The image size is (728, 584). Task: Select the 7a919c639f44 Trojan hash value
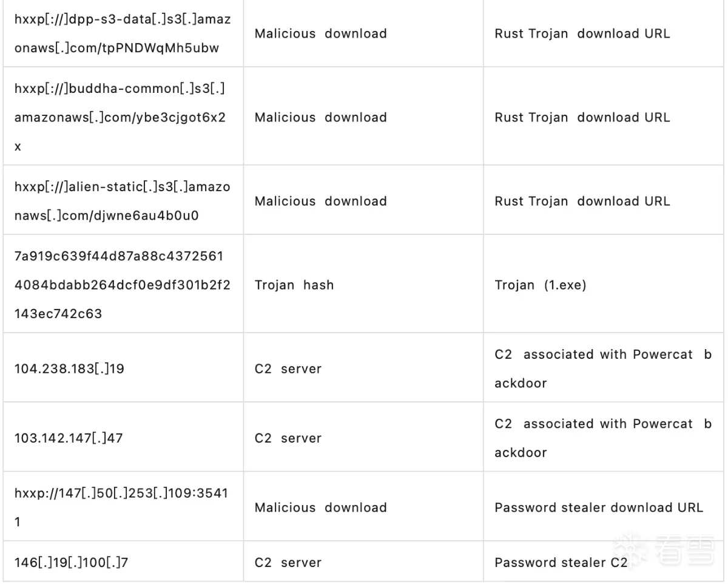click(123, 285)
